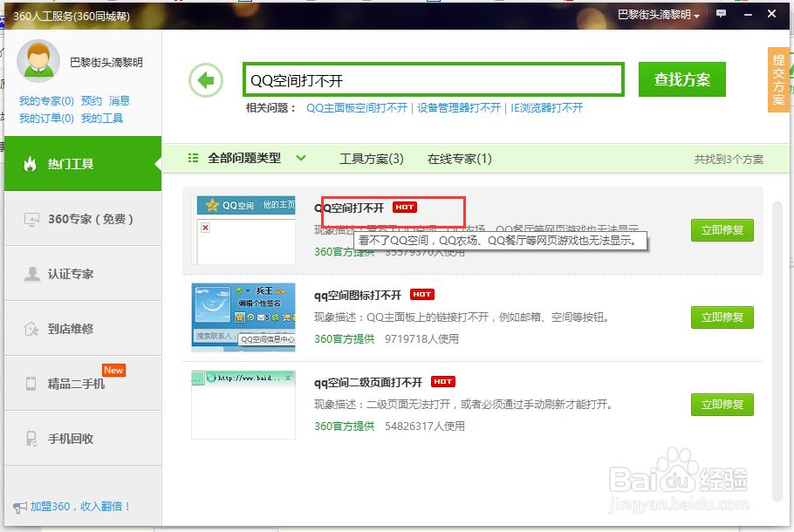Click 54826317人使用 usage count
Screen dimensions: 794x532
coord(425,426)
